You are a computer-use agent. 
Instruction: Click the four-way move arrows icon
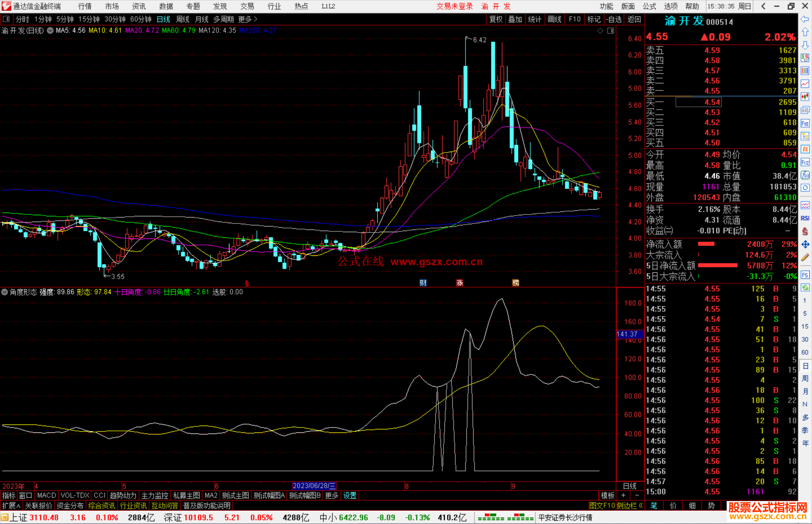(805, 245)
